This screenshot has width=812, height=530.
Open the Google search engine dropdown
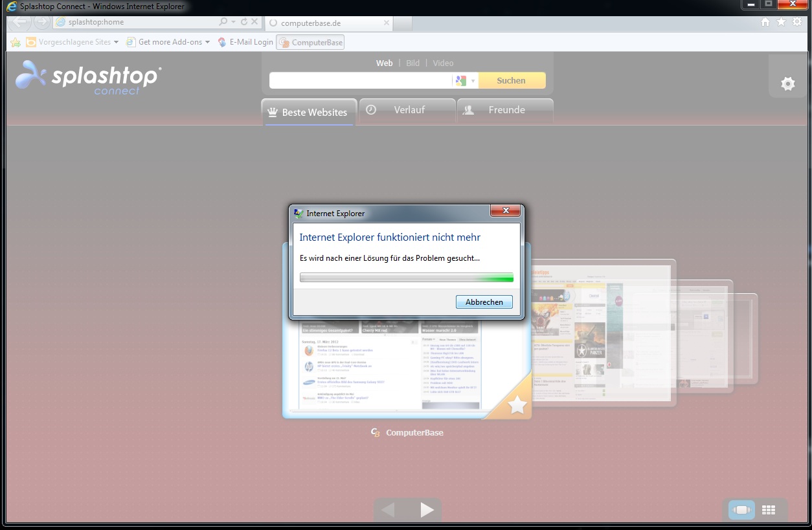pos(466,81)
